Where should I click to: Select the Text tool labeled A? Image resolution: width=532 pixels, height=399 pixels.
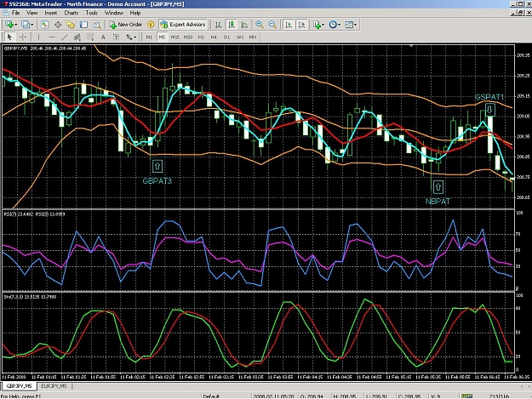[x=103, y=37]
